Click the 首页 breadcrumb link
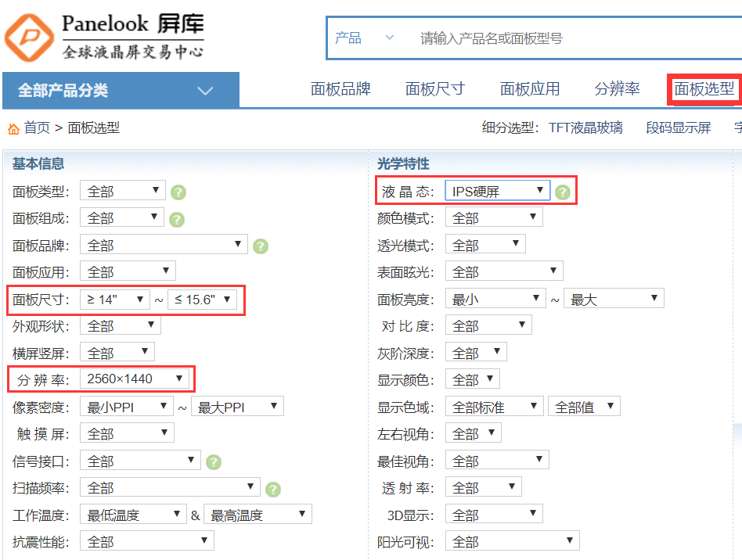 [x=33, y=127]
